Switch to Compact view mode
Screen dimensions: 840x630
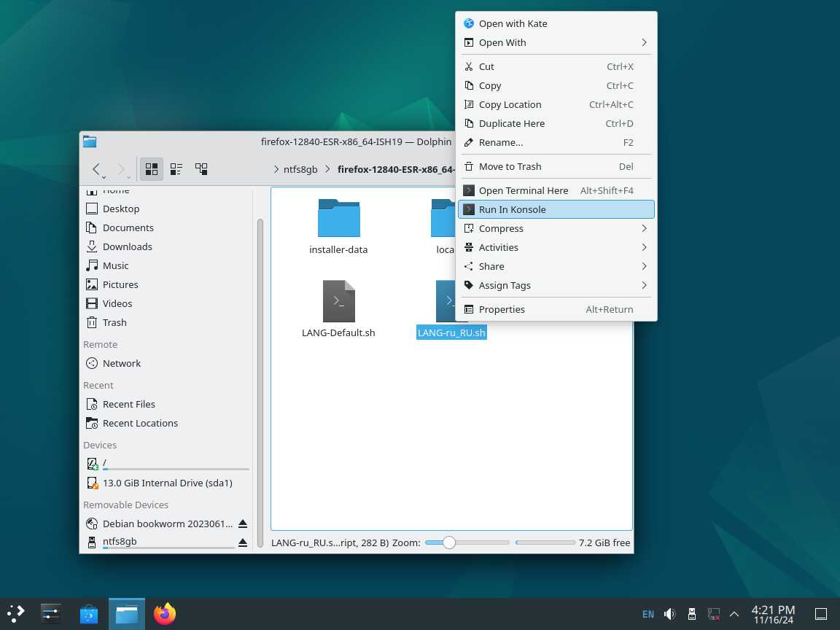coord(176,169)
